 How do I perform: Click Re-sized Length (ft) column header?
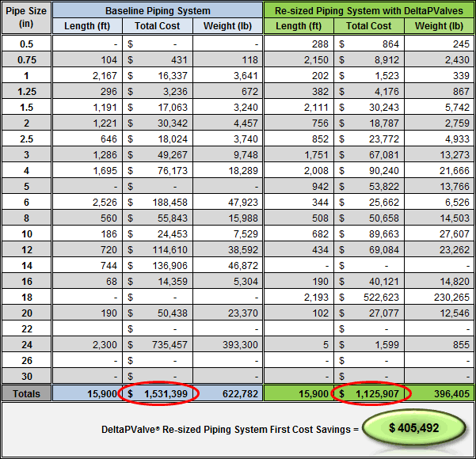click(x=299, y=26)
